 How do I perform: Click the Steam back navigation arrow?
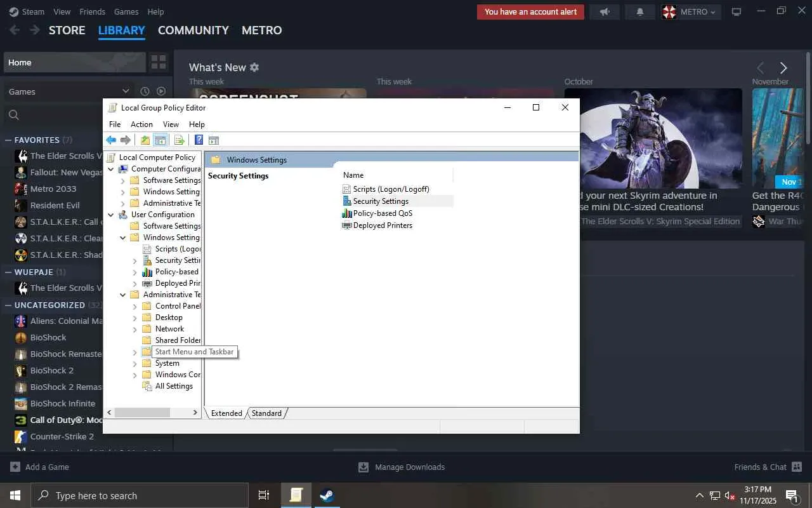point(15,30)
